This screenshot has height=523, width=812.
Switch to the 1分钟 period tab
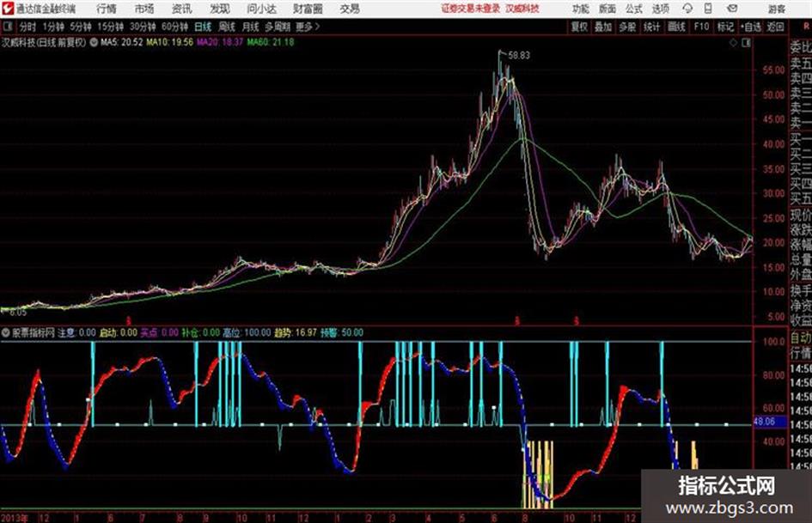coord(53,27)
